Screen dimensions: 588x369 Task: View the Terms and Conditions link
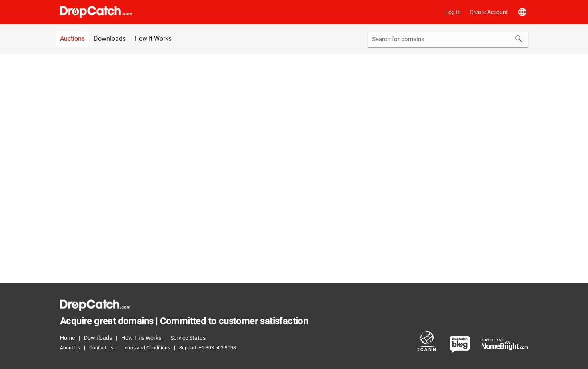(146, 348)
